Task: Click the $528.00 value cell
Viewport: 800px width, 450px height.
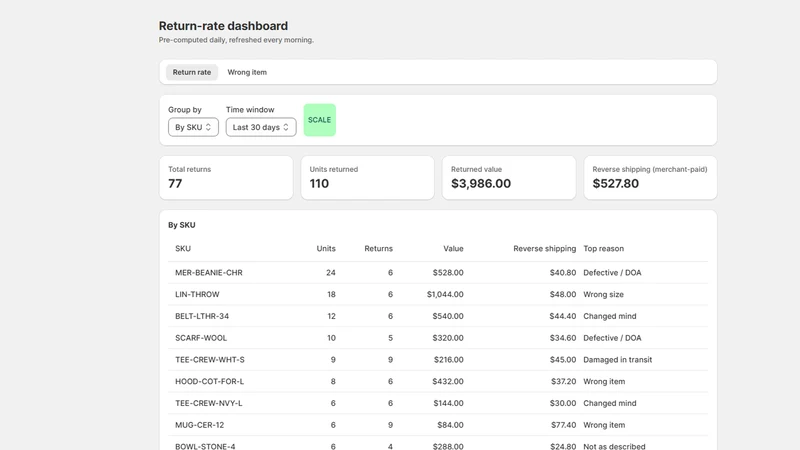Action: [448, 272]
